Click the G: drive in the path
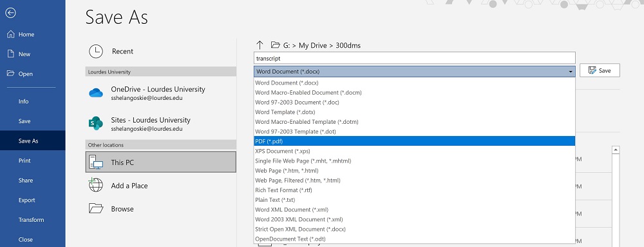This screenshot has width=644, height=247. coord(287,45)
